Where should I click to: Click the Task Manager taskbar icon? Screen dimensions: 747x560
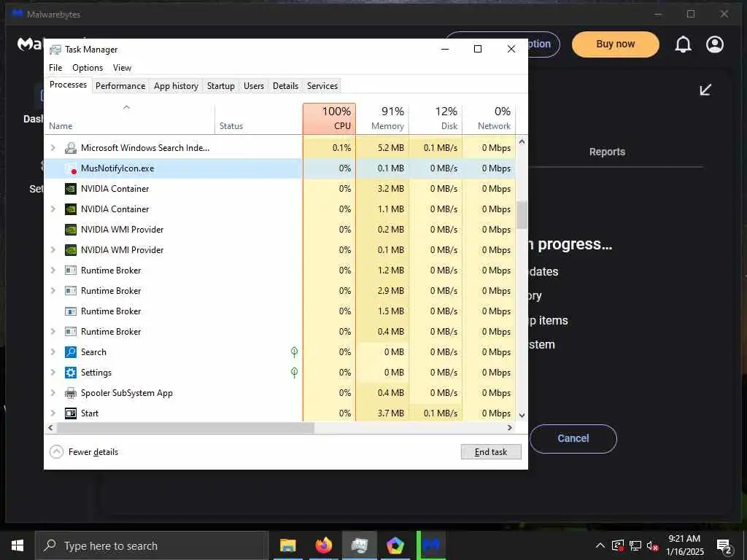coord(359,545)
